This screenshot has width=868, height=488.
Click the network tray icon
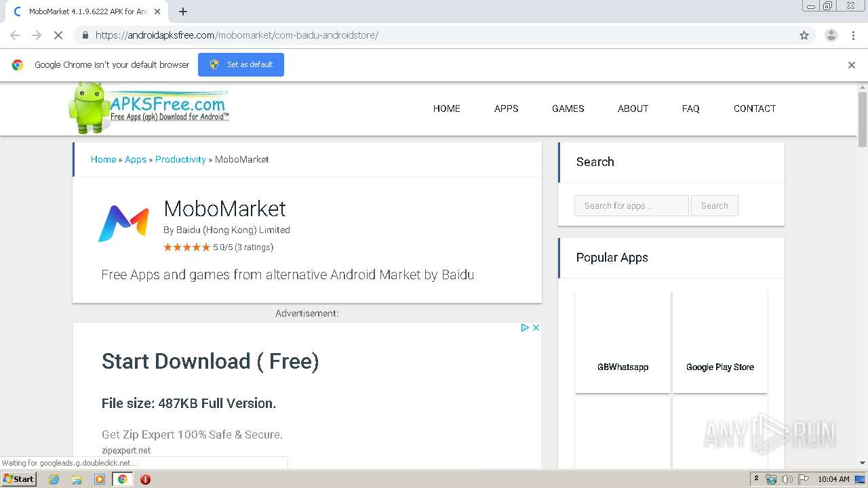point(771,479)
